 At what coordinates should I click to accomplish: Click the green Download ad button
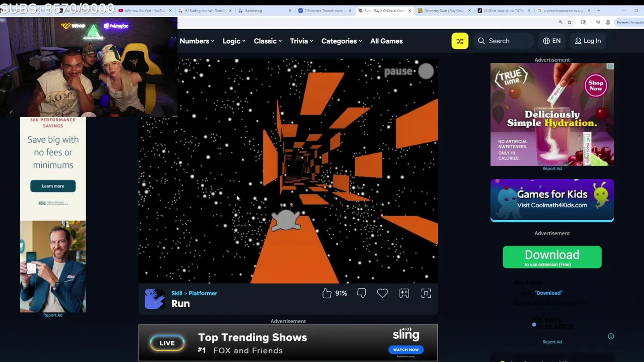[552, 257]
